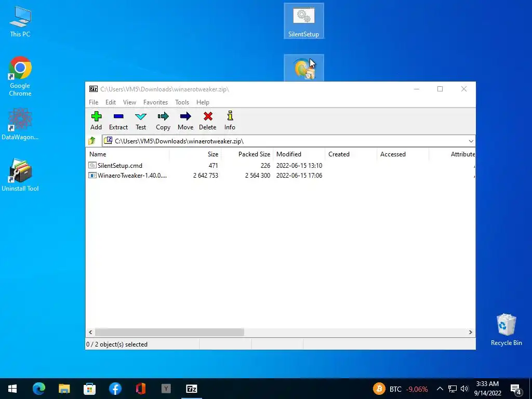Screen dimensions: 532x399
Task: Click the scroll right arrow
Action: (471, 332)
